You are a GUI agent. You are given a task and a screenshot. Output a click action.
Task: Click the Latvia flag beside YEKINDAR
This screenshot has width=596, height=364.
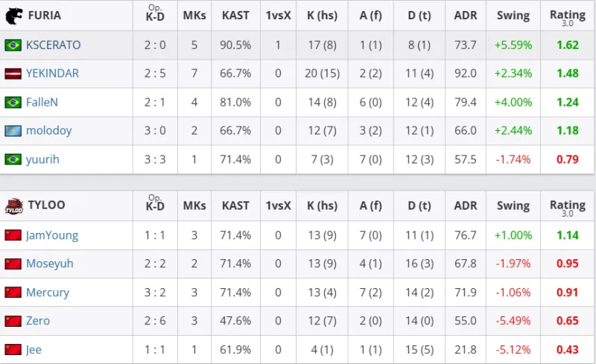(13, 74)
